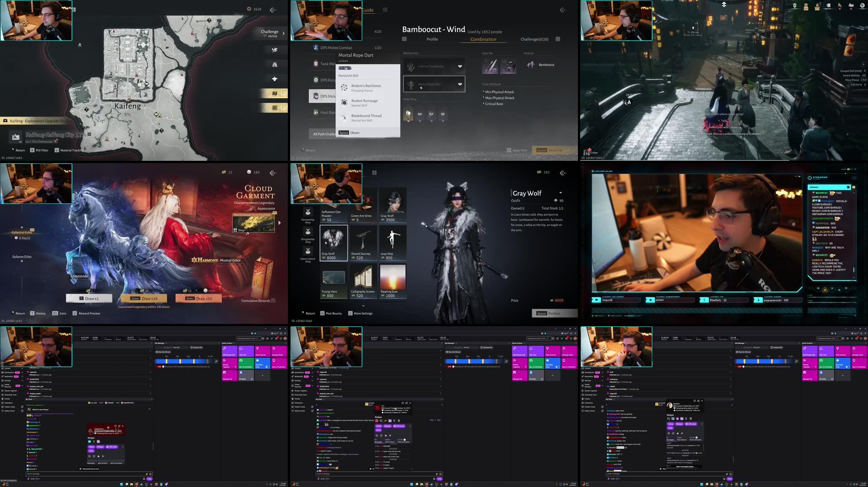Open the Sworn Cohort Shop in the sidebar

[308, 251]
